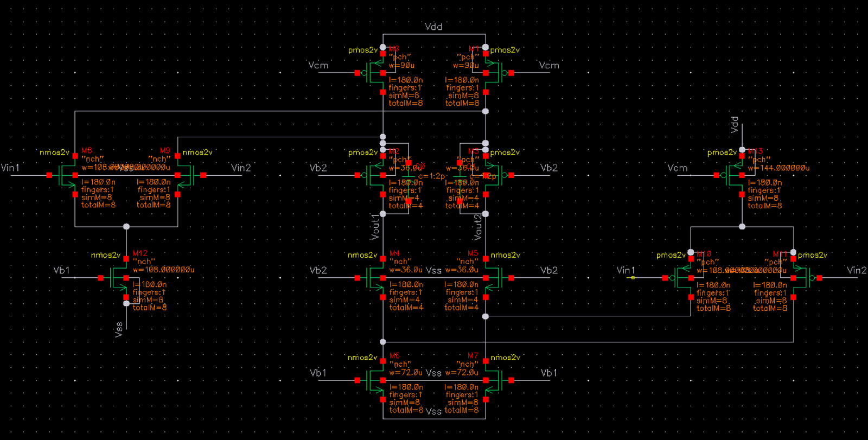Click the Vin1 label at M8's gate
The width and height of the screenshot is (868, 440).
click(x=10, y=168)
